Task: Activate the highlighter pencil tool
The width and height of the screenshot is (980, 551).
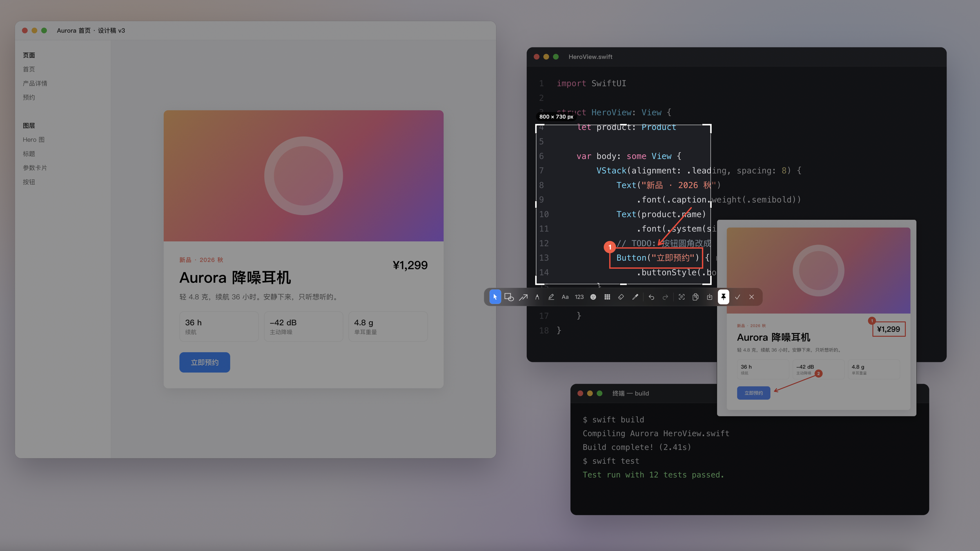Action: click(551, 297)
